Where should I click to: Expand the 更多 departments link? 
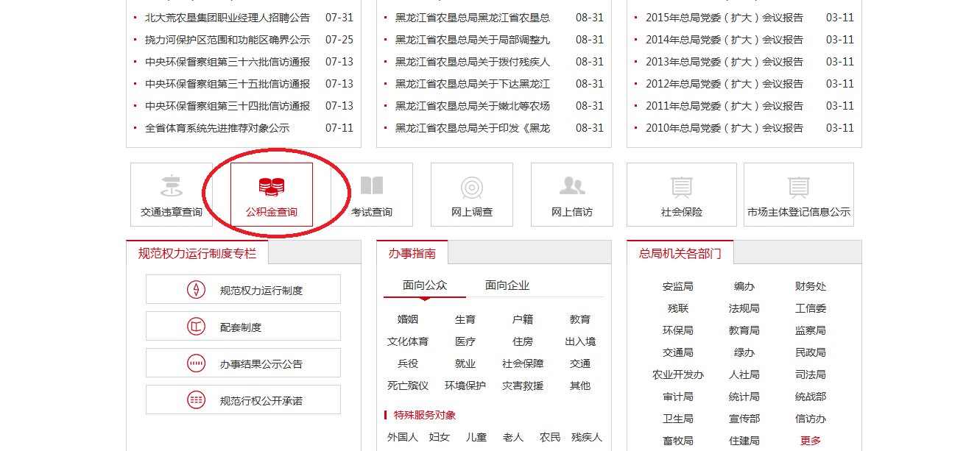[x=810, y=440]
